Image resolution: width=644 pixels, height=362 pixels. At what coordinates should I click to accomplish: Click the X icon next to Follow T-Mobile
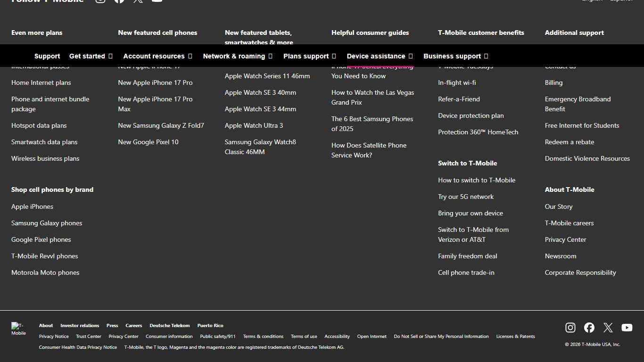pyautogui.click(x=138, y=1)
